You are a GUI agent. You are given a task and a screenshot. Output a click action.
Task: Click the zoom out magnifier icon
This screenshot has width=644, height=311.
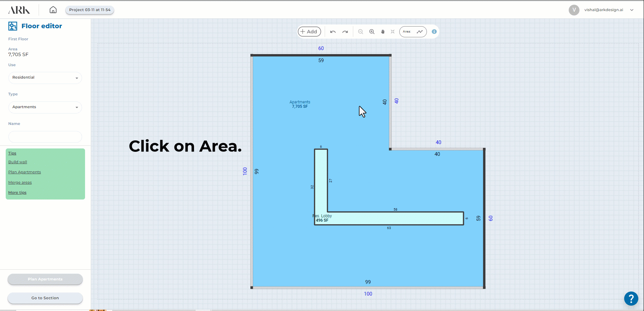[x=360, y=32]
